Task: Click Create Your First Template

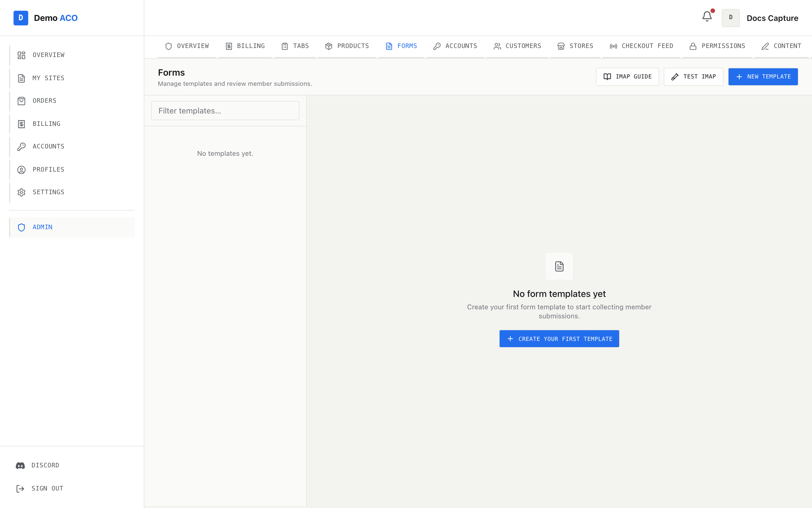Action: point(559,339)
